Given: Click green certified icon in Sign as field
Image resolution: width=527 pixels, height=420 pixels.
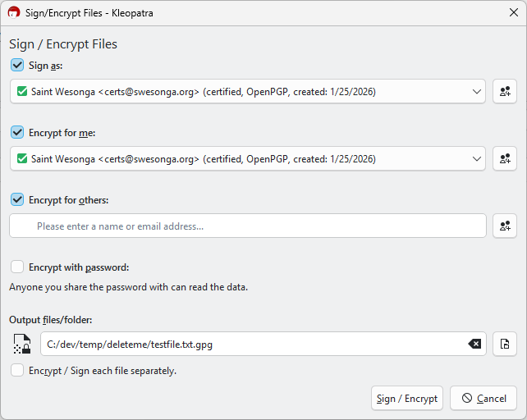Looking at the screenshot, I should tap(22, 92).
